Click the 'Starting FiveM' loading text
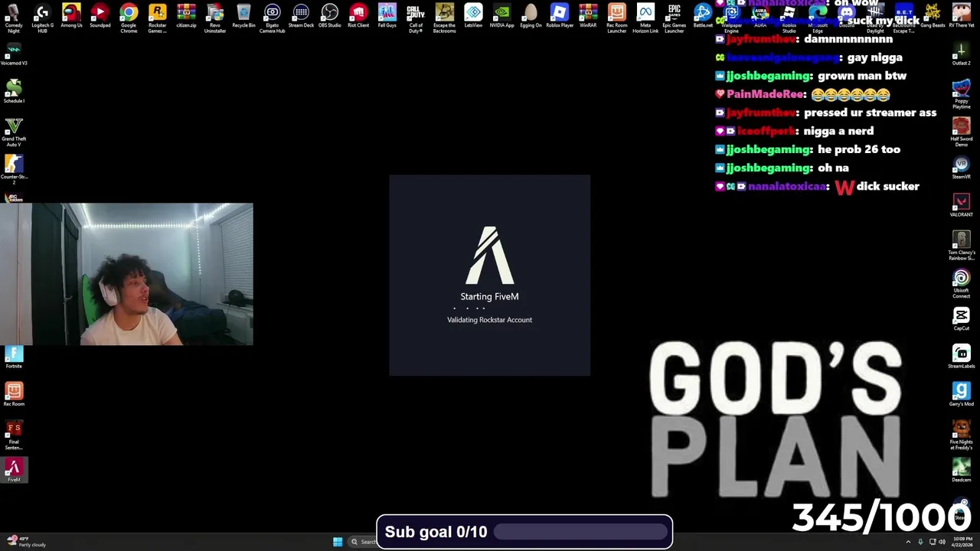 point(489,296)
